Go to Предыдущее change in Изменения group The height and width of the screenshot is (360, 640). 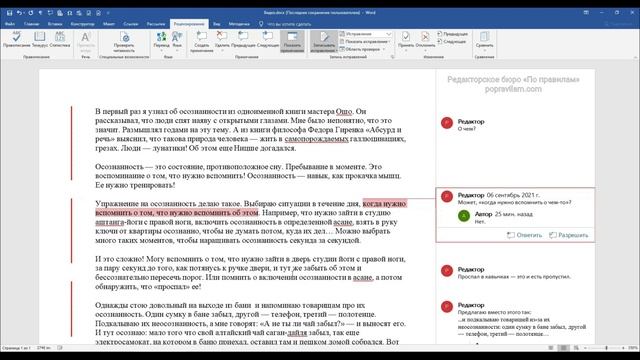point(452,34)
